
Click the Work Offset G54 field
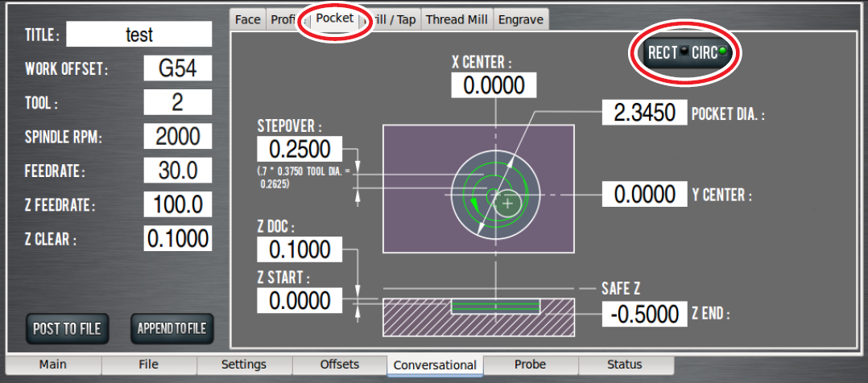[177, 68]
